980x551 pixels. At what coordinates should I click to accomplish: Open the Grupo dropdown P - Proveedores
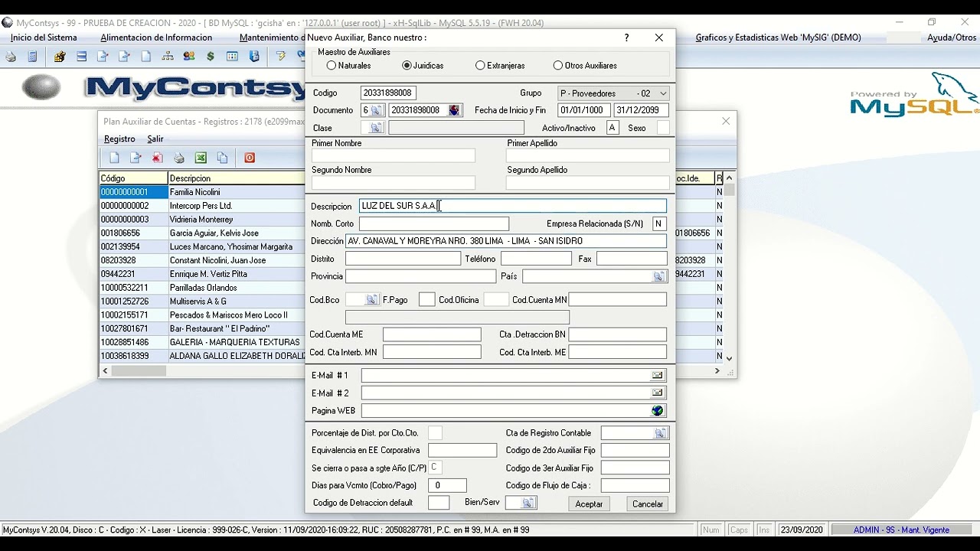pos(613,93)
